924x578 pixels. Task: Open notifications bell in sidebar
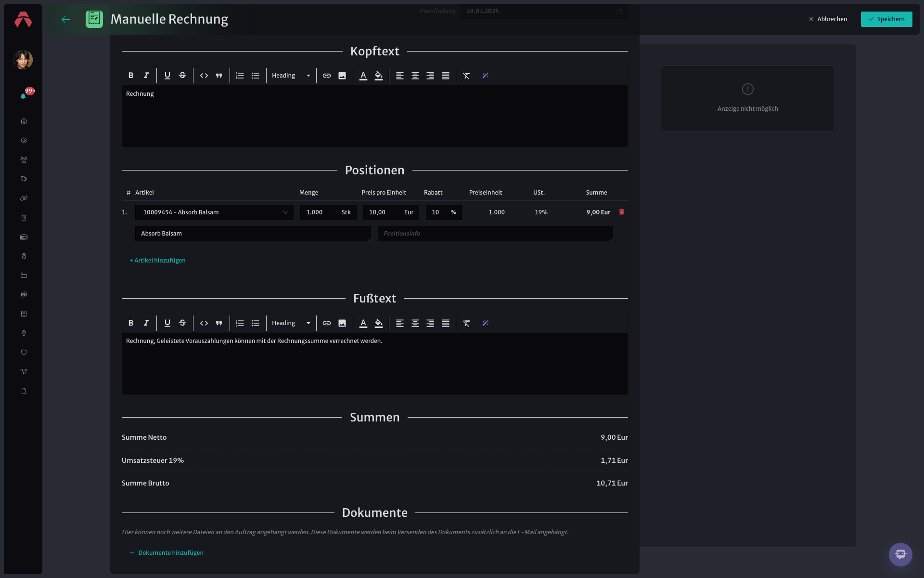pos(23,96)
